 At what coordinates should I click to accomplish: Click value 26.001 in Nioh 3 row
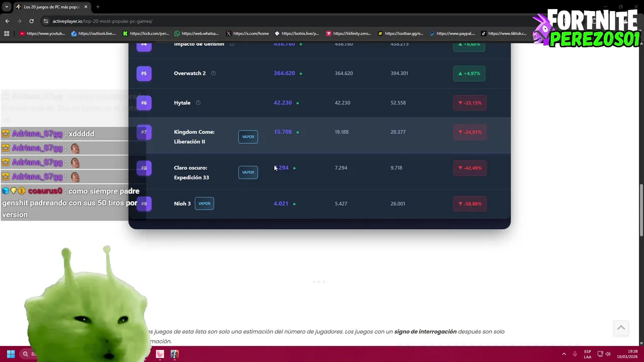click(397, 204)
